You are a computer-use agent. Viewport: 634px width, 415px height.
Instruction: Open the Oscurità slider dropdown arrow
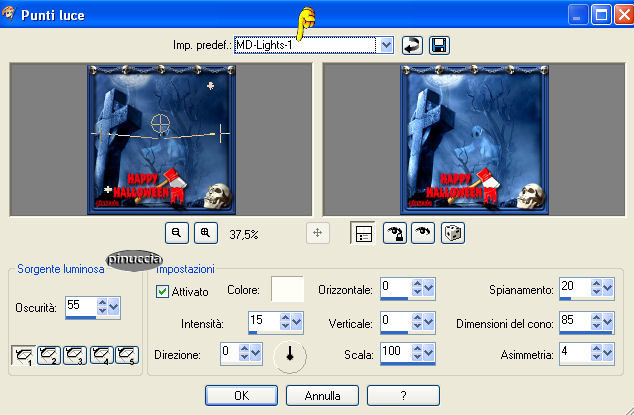tap(114, 306)
